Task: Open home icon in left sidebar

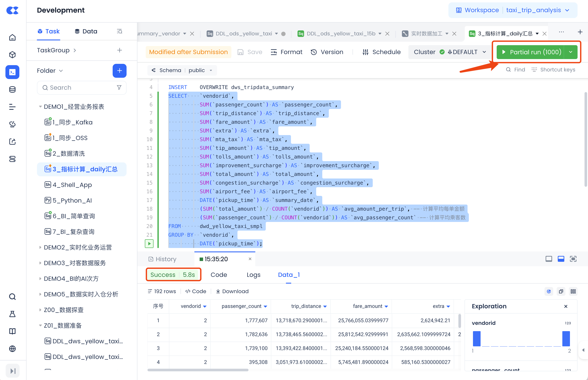Action: click(x=12, y=38)
